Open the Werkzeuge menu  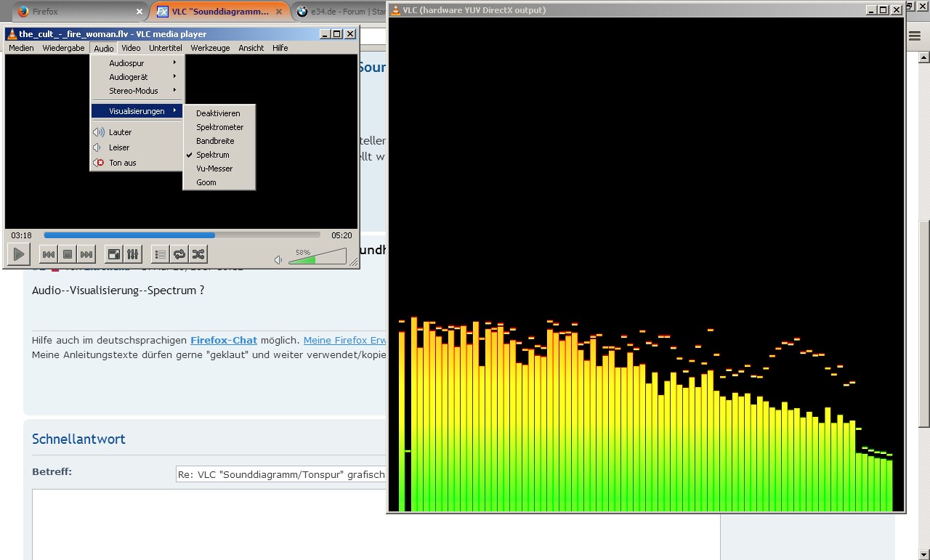coord(210,48)
